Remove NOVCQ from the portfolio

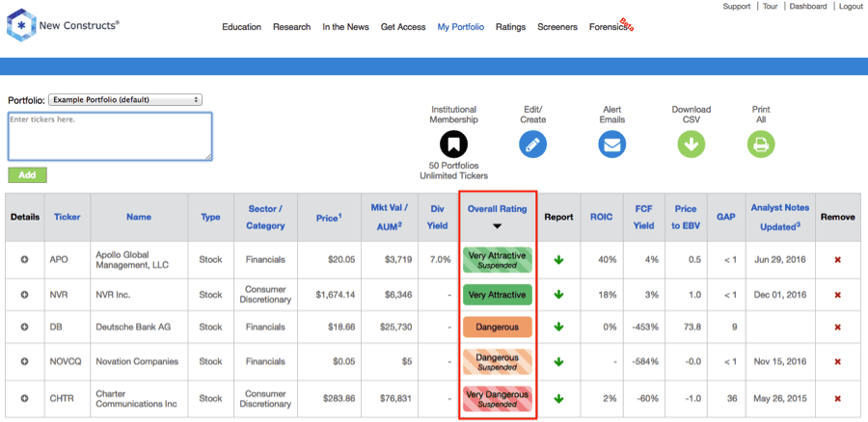837,361
